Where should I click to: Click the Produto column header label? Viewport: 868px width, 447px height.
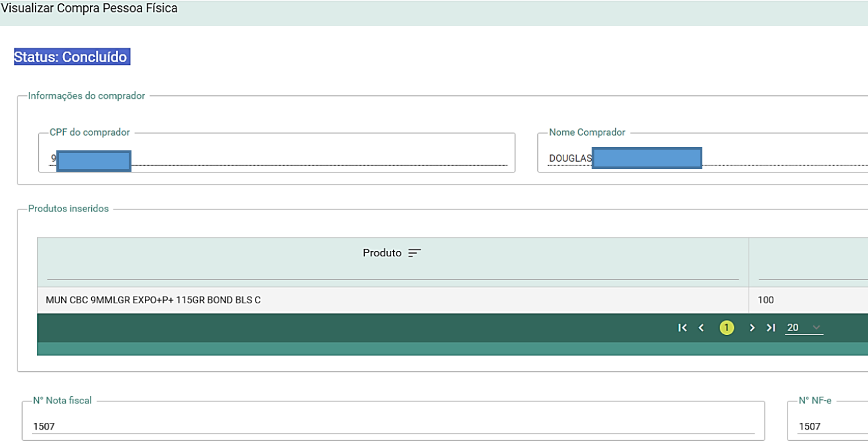(382, 253)
